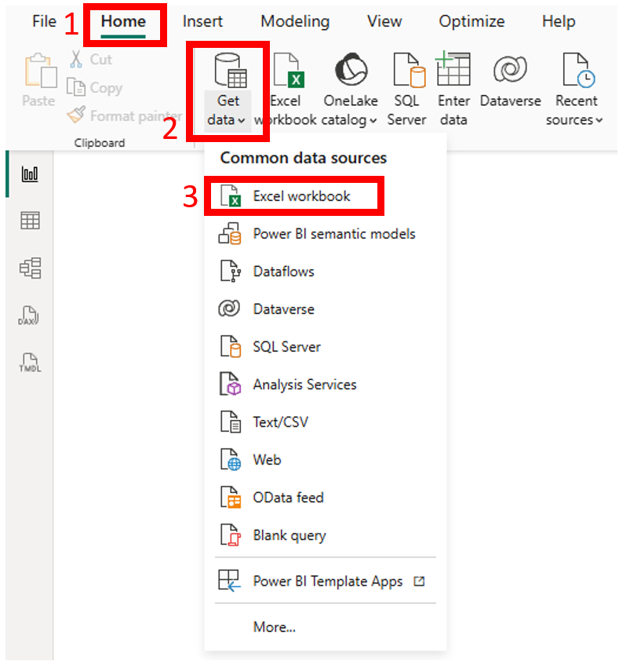The image size is (619, 672).
Task: Expand the OneLake catalog dropdown chevron
Action: pyautogui.click(x=373, y=121)
